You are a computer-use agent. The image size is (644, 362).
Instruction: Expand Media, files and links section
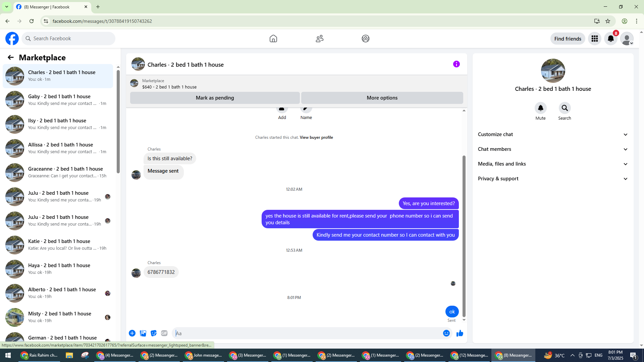point(552,164)
